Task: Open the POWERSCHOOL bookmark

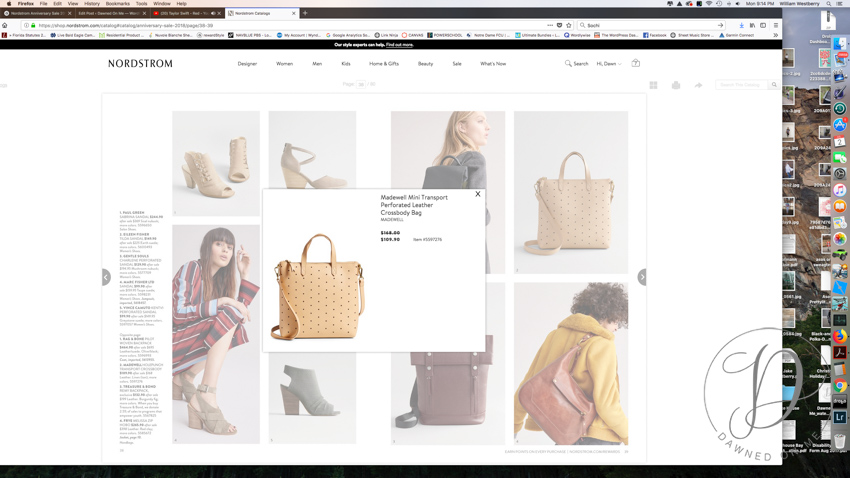Action: 445,35
